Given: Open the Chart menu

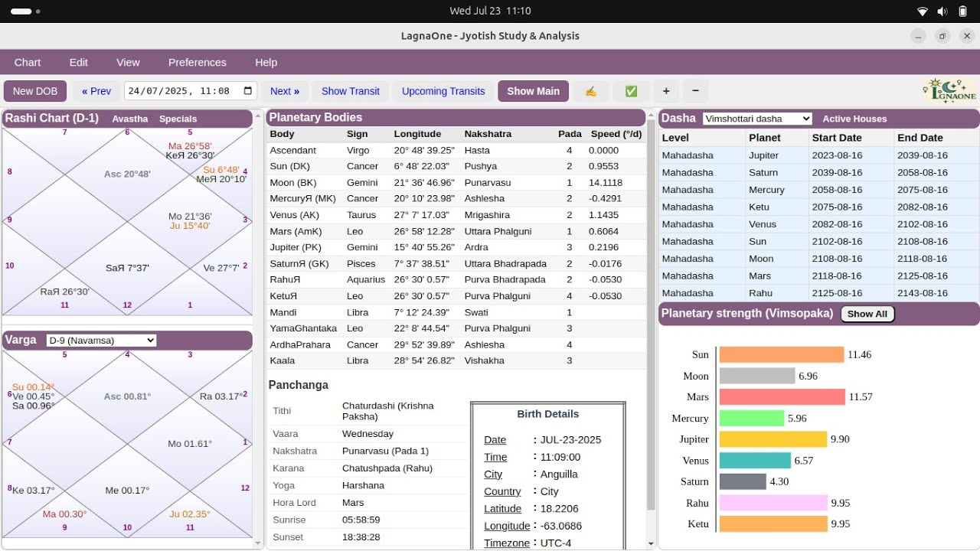Looking at the screenshot, I should [x=28, y=62].
